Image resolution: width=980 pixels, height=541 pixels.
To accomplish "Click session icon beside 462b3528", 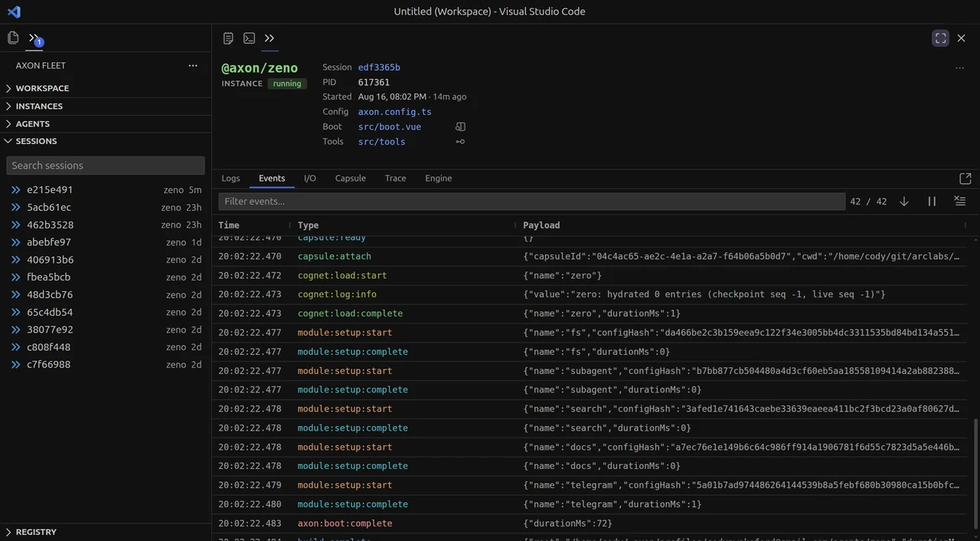I will [15, 225].
